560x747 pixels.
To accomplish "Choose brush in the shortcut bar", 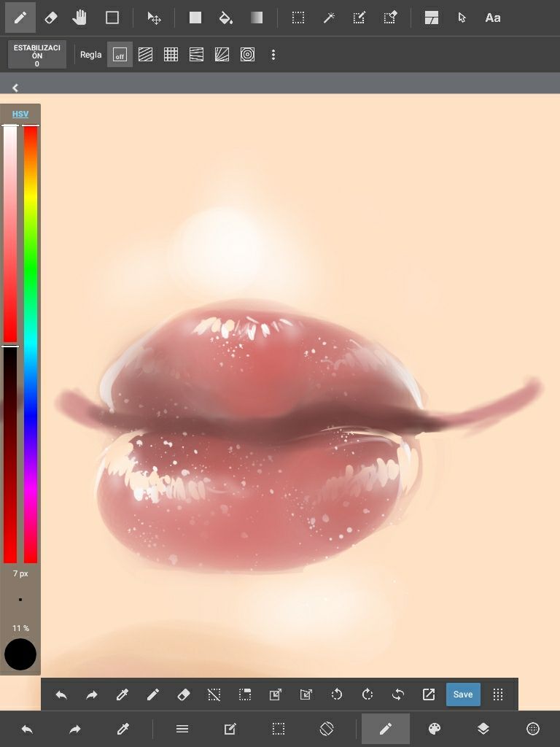I will [x=153, y=694].
